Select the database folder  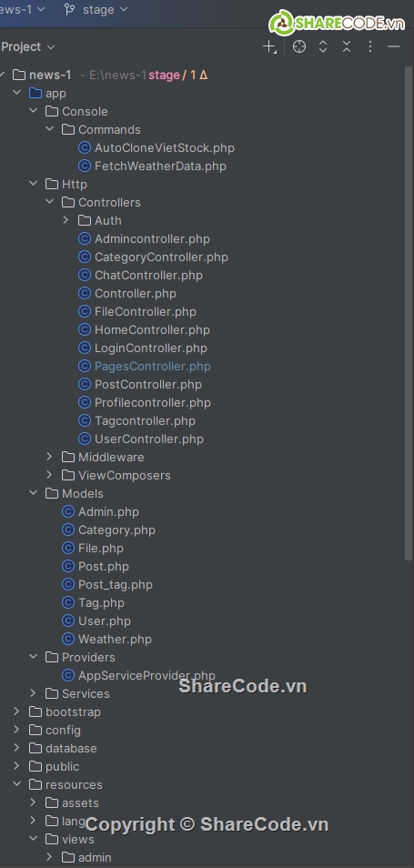click(x=71, y=748)
